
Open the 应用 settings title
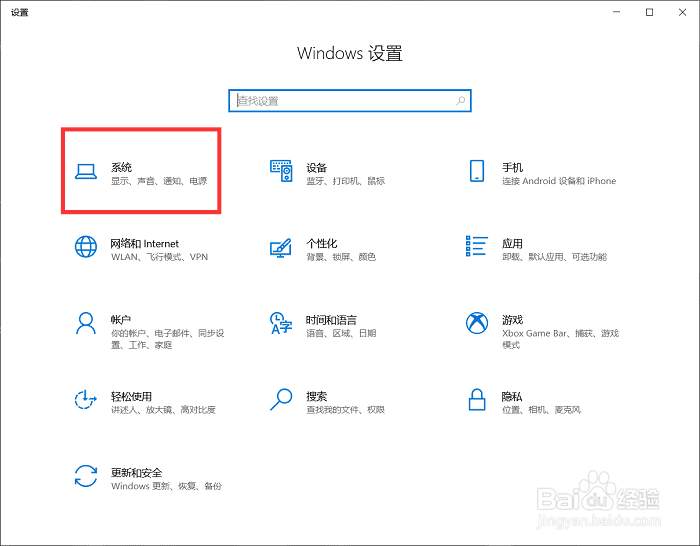pyautogui.click(x=512, y=244)
